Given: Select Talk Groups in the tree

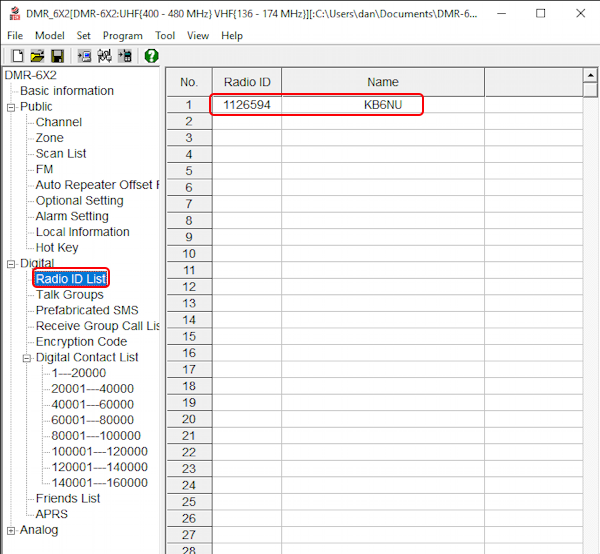Looking at the screenshot, I should (x=69, y=295).
